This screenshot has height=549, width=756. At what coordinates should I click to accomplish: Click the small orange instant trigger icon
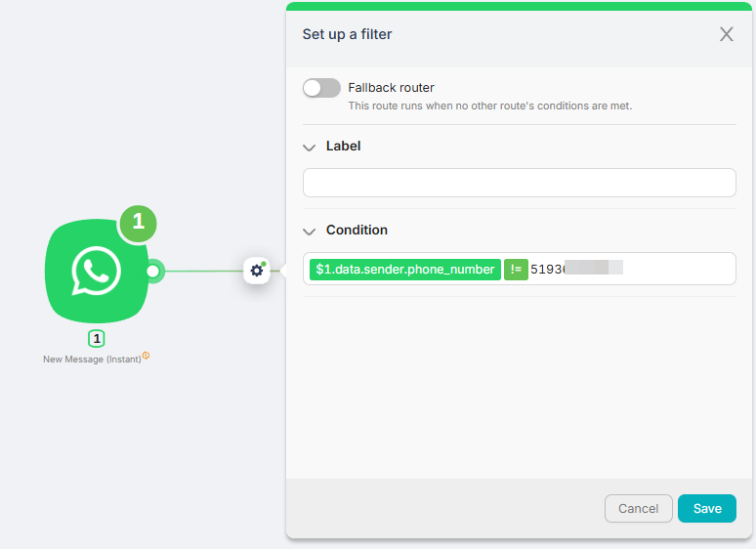147,356
